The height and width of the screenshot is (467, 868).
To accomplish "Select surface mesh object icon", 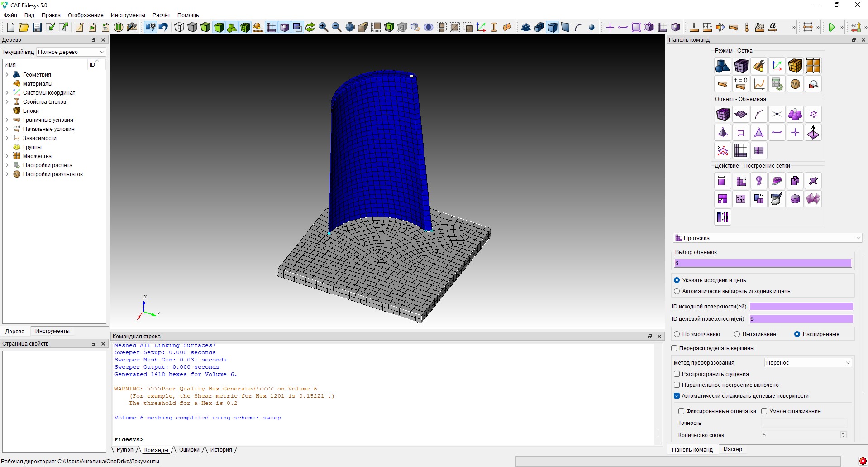I will [x=741, y=114].
